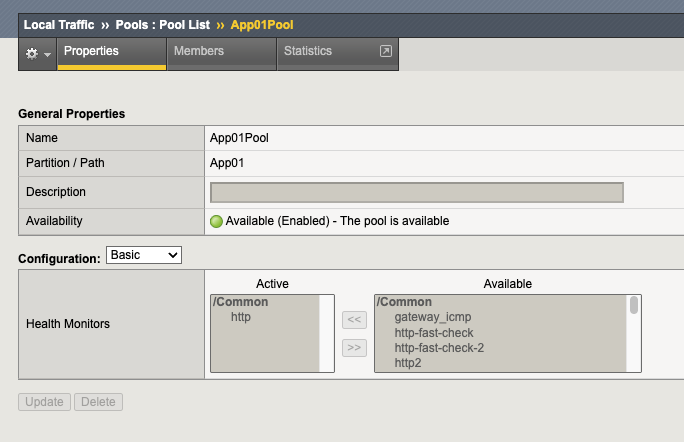Go to Pools : Pool List breadcrumb

163,25
